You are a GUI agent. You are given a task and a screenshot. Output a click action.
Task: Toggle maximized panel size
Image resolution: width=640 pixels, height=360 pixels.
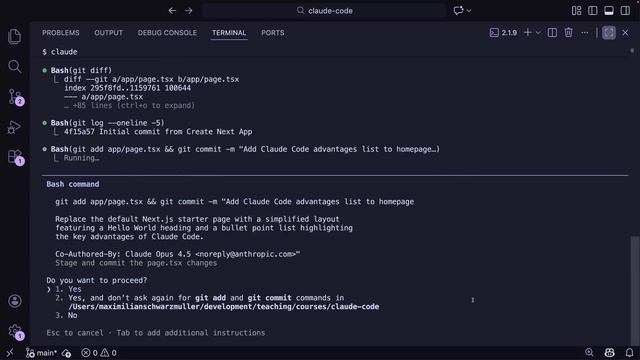(609, 33)
